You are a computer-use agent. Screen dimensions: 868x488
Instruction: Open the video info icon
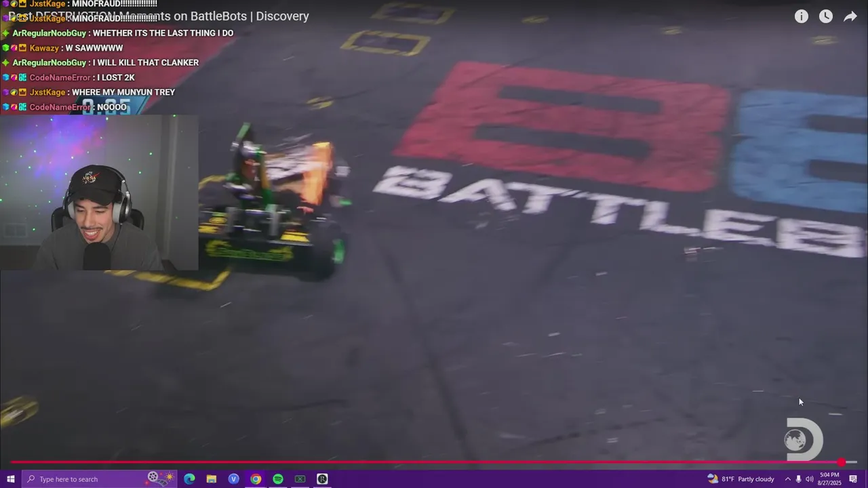[802, 16]
